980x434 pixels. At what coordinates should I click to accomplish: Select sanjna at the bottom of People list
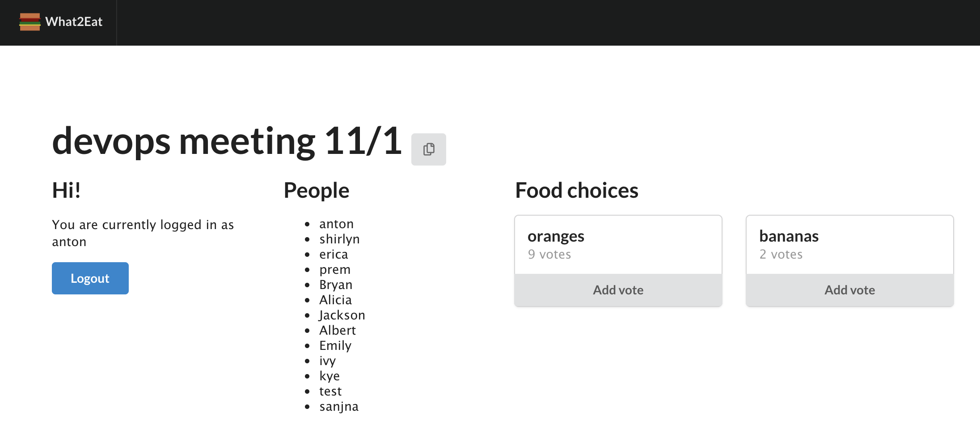point(339,407)
